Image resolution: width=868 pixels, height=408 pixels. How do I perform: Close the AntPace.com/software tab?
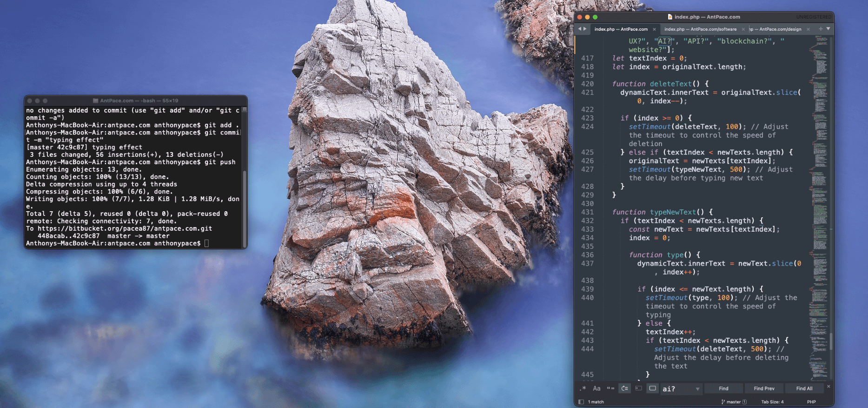point(743,29)
